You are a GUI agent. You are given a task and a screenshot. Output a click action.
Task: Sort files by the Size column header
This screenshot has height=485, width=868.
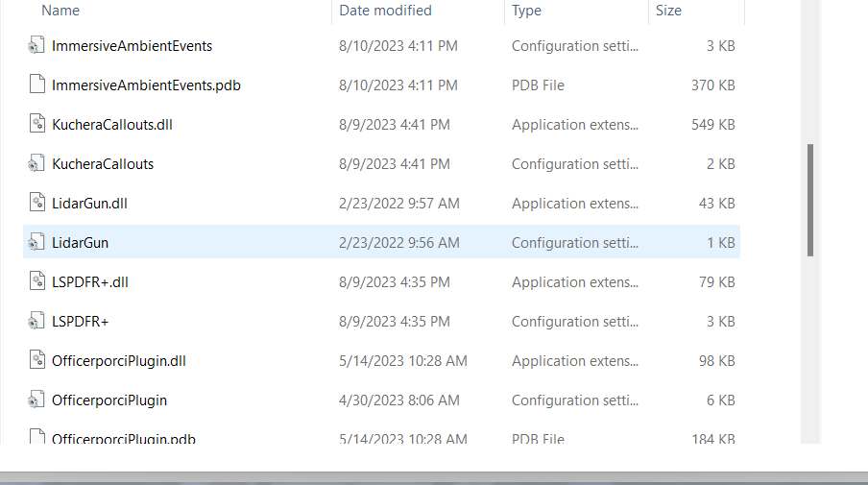point(668,11)
